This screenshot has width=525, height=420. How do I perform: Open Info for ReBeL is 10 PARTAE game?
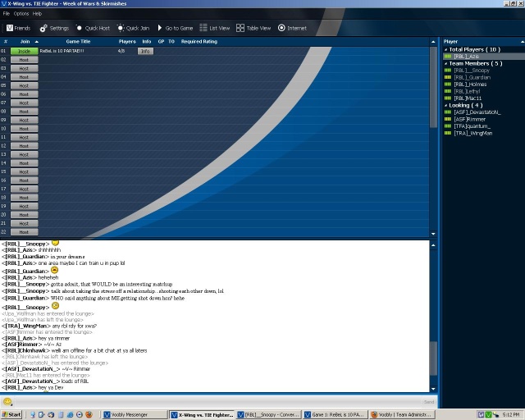tap(145, 51)
